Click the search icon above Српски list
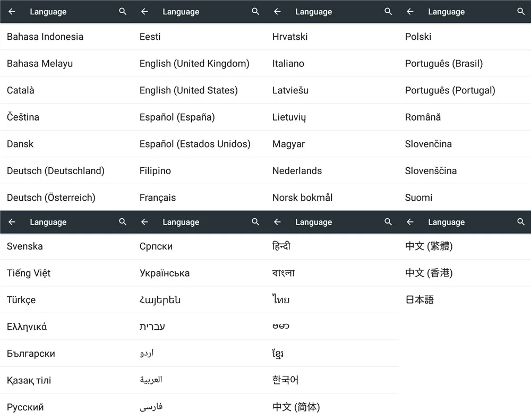The height and width of the screenshot is (420, 531). [x=255, y=222]
